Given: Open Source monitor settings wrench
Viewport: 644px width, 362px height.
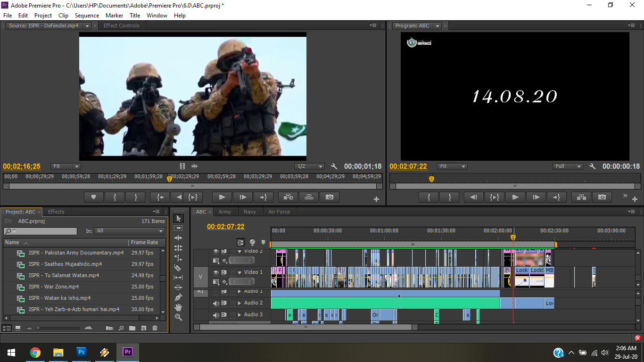Looking at the screenshot, I should click(334, 166).
